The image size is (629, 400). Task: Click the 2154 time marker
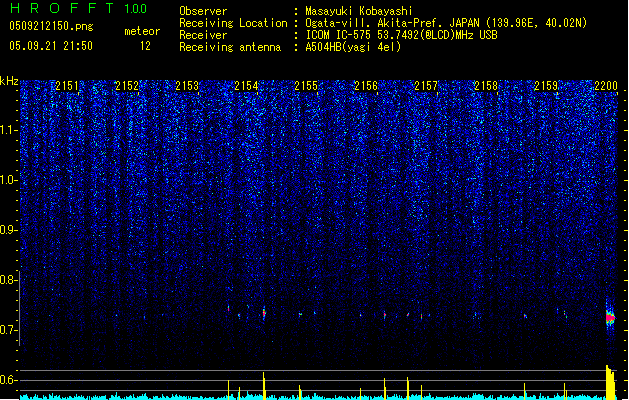coord(246,86)
